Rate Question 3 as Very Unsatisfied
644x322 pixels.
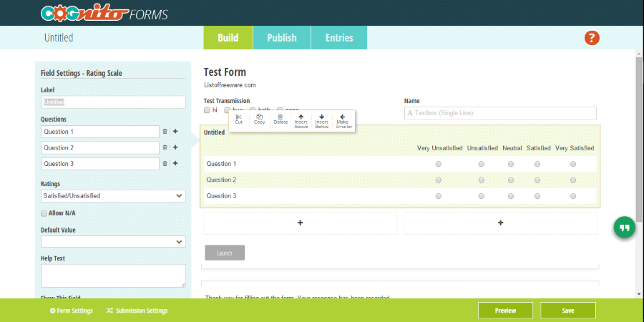pyautogui.click(x=439, y=196)
